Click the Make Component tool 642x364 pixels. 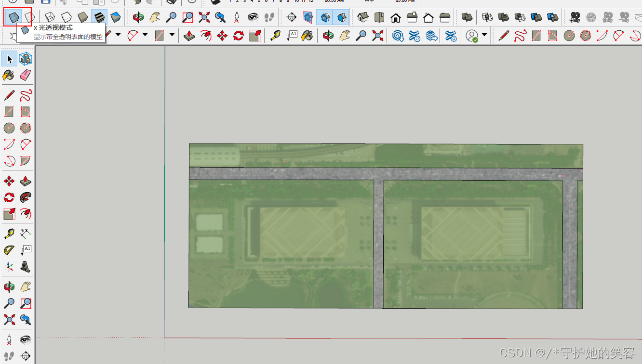click(x=26, y=59)
